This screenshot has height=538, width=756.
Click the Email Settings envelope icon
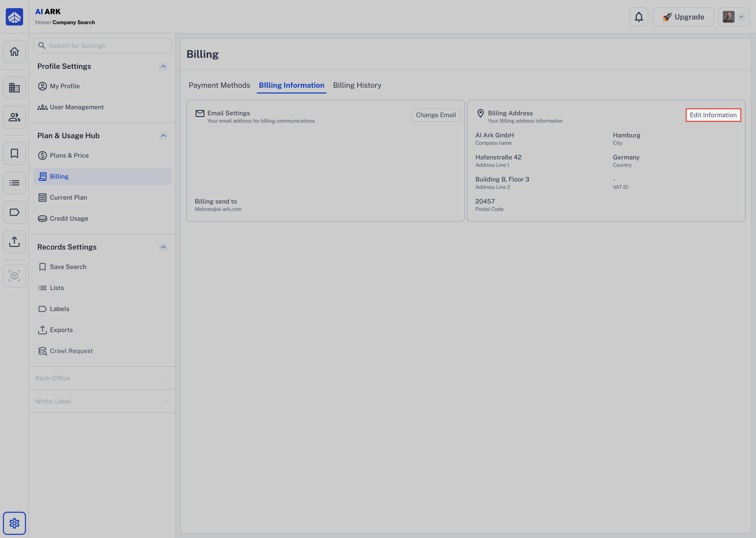point(200,114)
